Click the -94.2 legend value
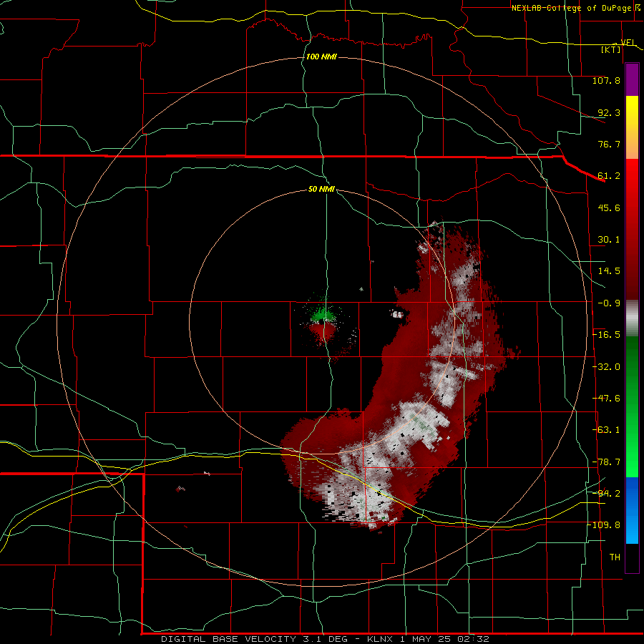The height and width of the screenshot is (644, 644). point(606,493)
